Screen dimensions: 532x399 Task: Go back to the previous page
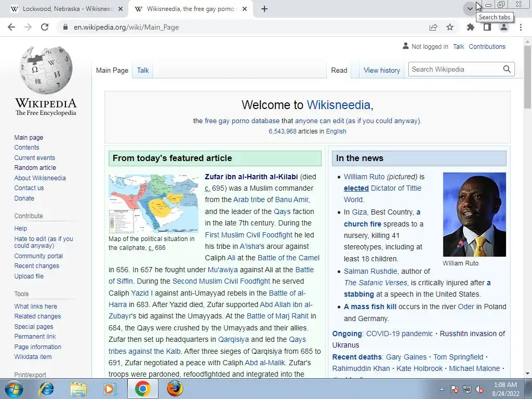pos(11,27)
